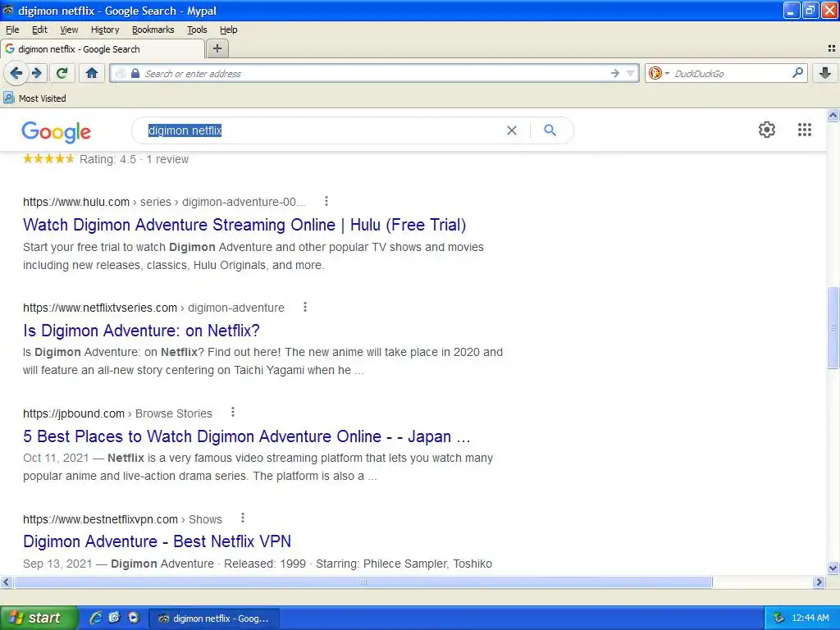Select the digimon netflix Google Search tab
This screenshot has width=840, height=630.
click(x=103, y=48)
